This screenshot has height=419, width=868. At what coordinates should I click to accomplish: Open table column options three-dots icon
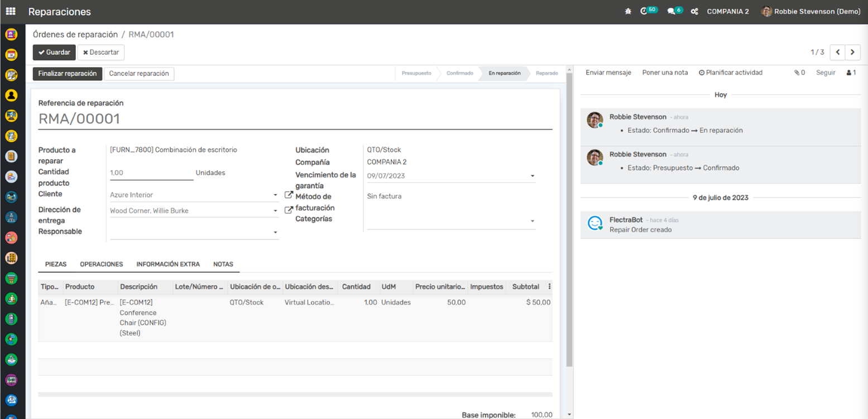coord(549,287)
